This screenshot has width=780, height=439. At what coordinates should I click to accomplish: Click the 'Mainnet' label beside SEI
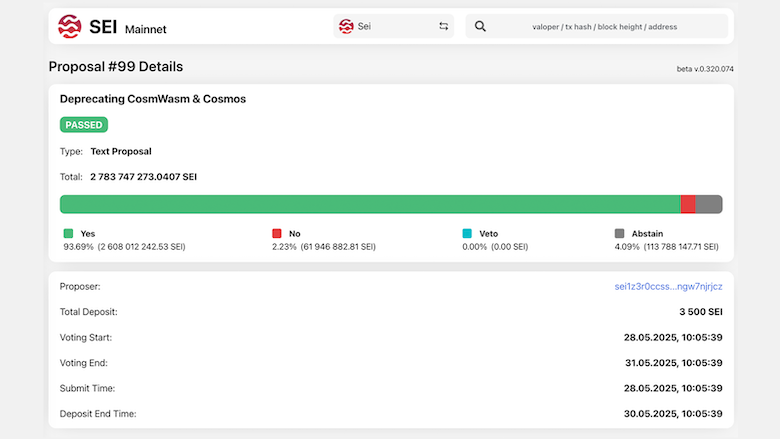pyautogui.click(x=146, y=29)
